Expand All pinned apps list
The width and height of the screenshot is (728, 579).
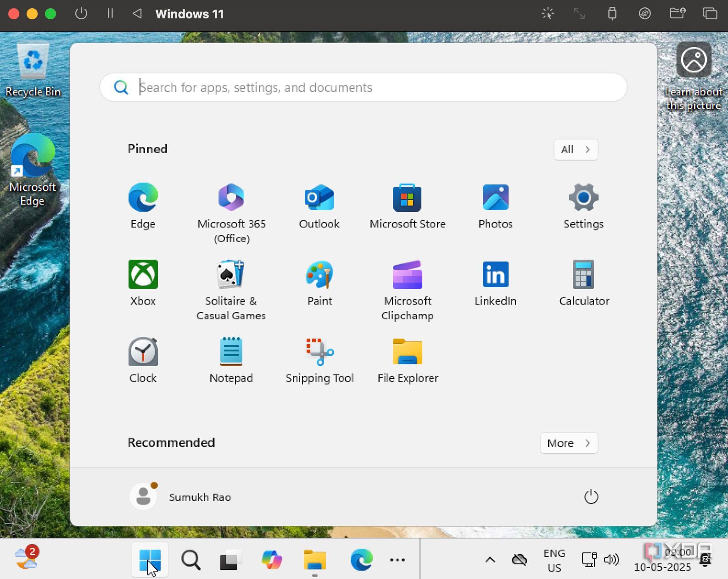576,150
